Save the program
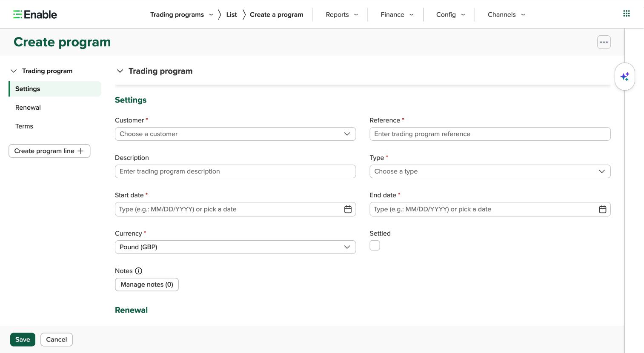Image resolution: width=644 pixels, height=353 pixels. click(23, 339)
